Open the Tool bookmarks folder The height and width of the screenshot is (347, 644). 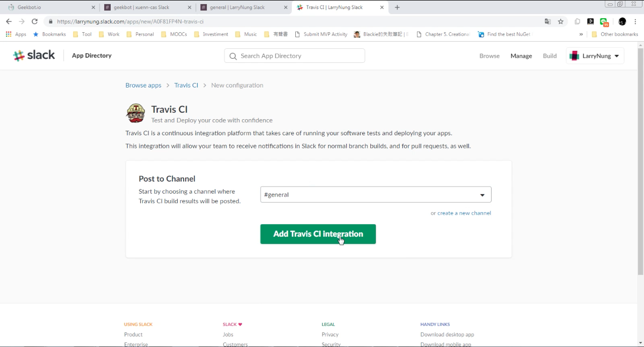click(83, 34)
